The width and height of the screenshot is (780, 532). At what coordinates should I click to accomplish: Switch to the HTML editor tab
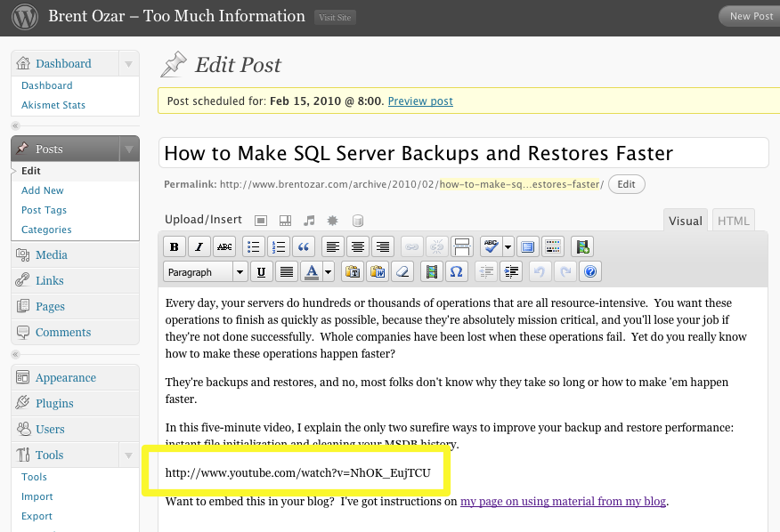click(733, 221)
